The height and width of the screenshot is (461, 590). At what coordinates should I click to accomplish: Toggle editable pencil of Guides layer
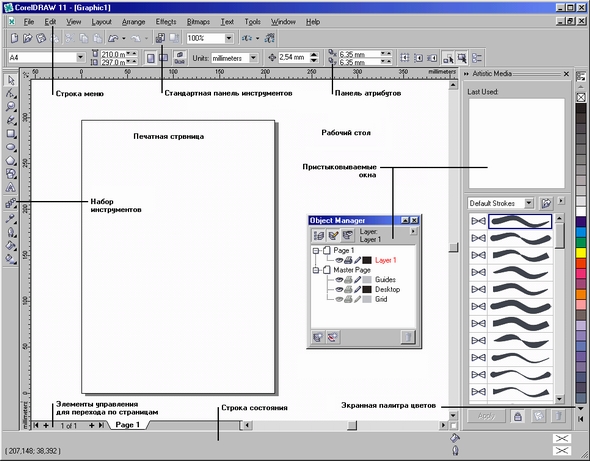(357, 280)
